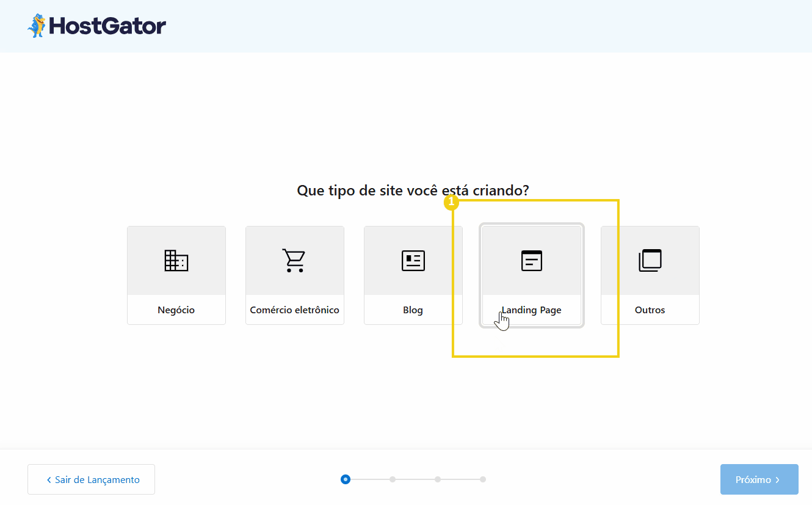This screenshot has width=812, height=505.
Task: Choose the Negócio label
Action: (176, 310)
